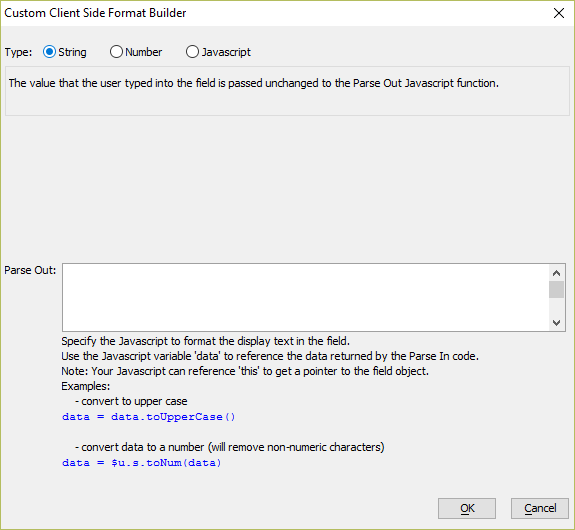Click the Parse Out scrollbar thumb
This screenshot has width=575, height=530.
click(556, 290)
